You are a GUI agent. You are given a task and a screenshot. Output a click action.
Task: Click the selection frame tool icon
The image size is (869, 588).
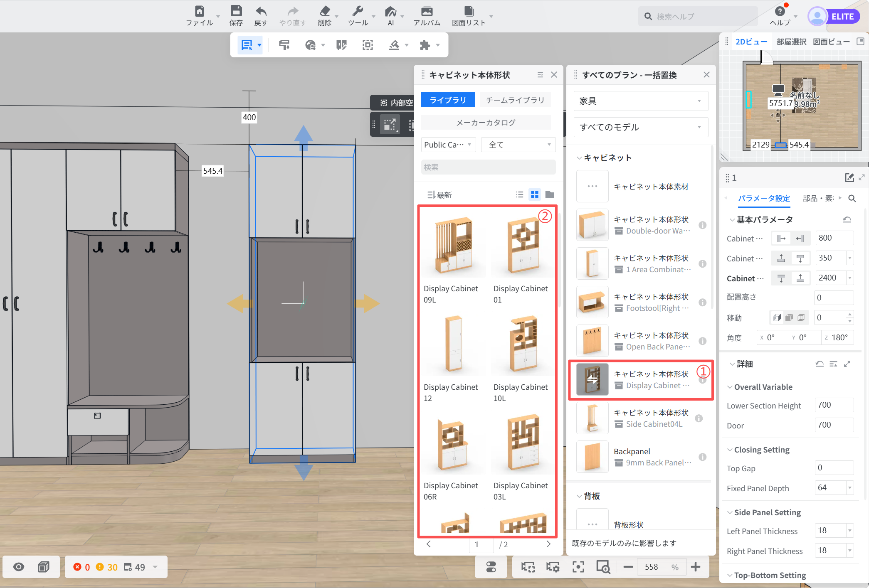[368, 44]
